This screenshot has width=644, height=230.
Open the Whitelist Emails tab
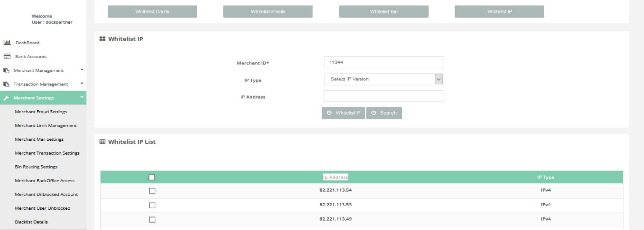click(x=268, y=11)
